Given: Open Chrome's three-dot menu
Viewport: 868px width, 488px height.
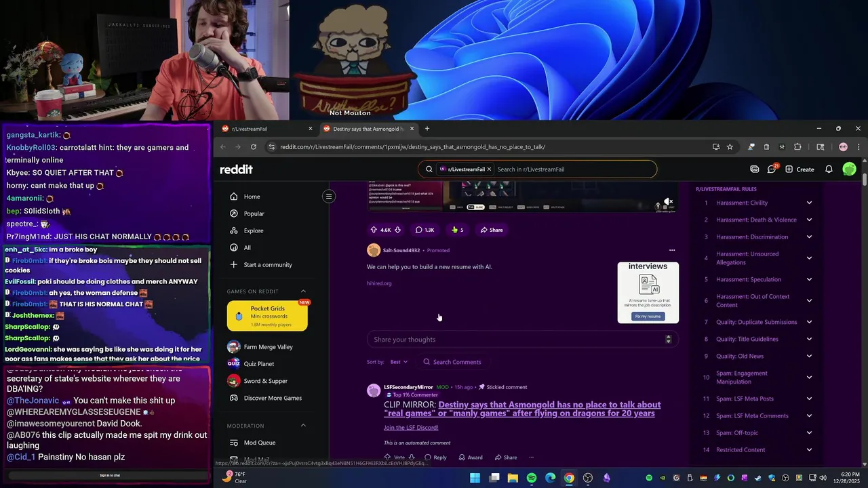Looking at the screenshot, I should tap(859, 146).
